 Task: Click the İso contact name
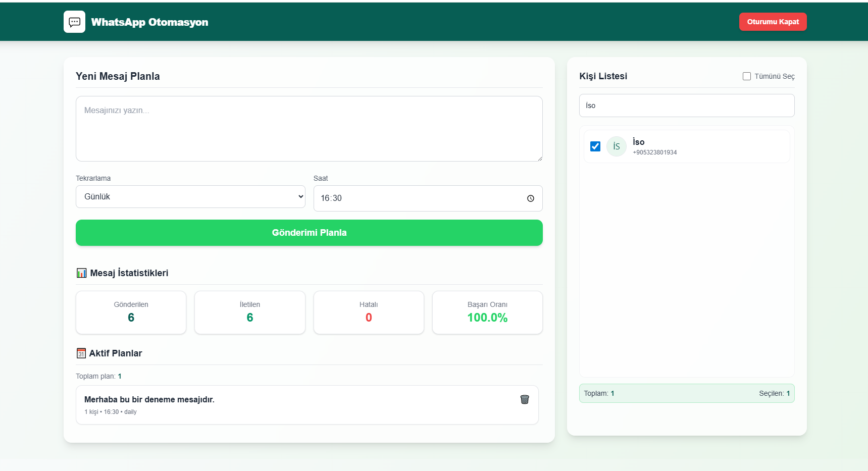[x=638, y=142]
